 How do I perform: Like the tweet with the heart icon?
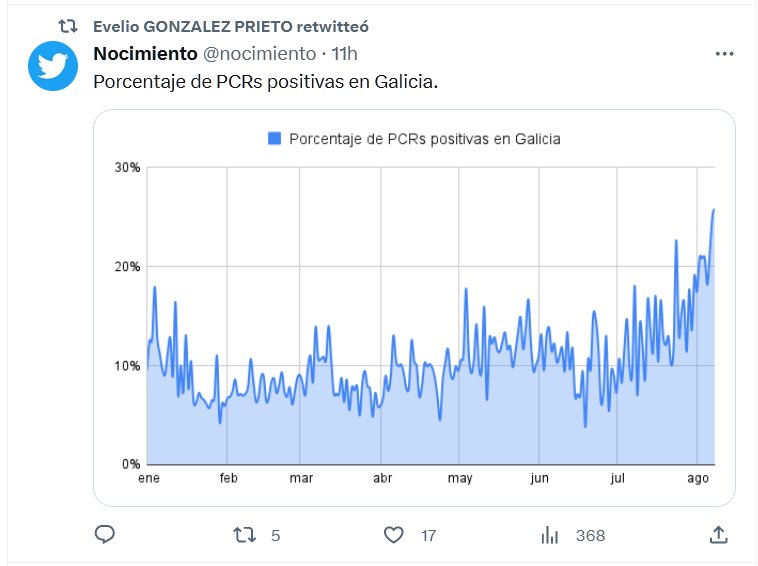(395, 535)
